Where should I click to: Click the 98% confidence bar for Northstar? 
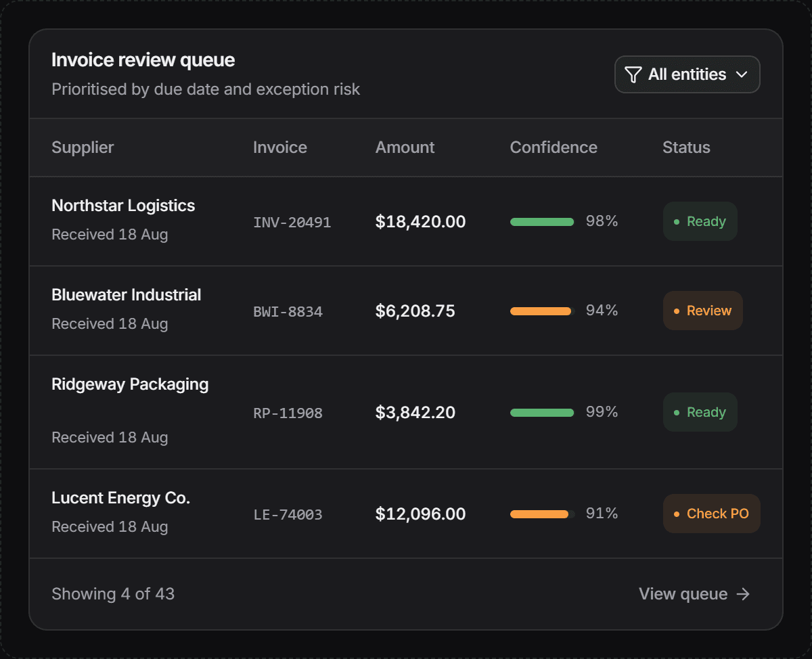[543, 222]
